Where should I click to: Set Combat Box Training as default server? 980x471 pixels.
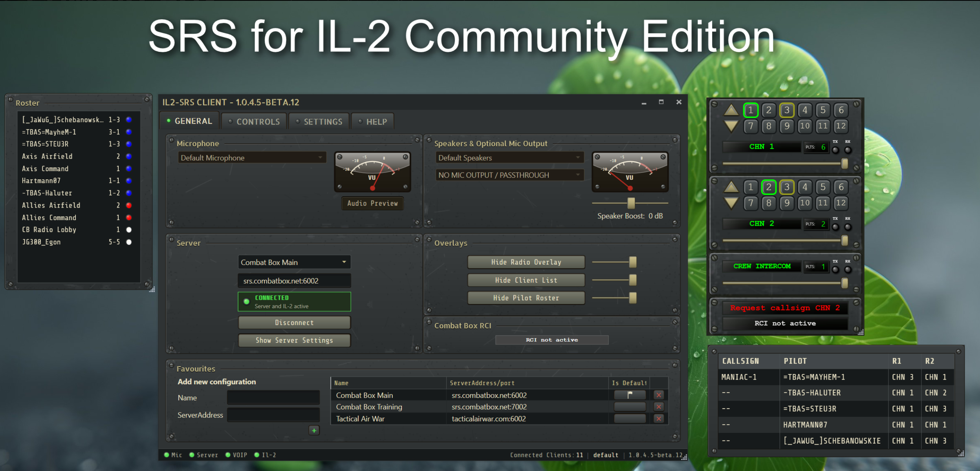point(630,407)
